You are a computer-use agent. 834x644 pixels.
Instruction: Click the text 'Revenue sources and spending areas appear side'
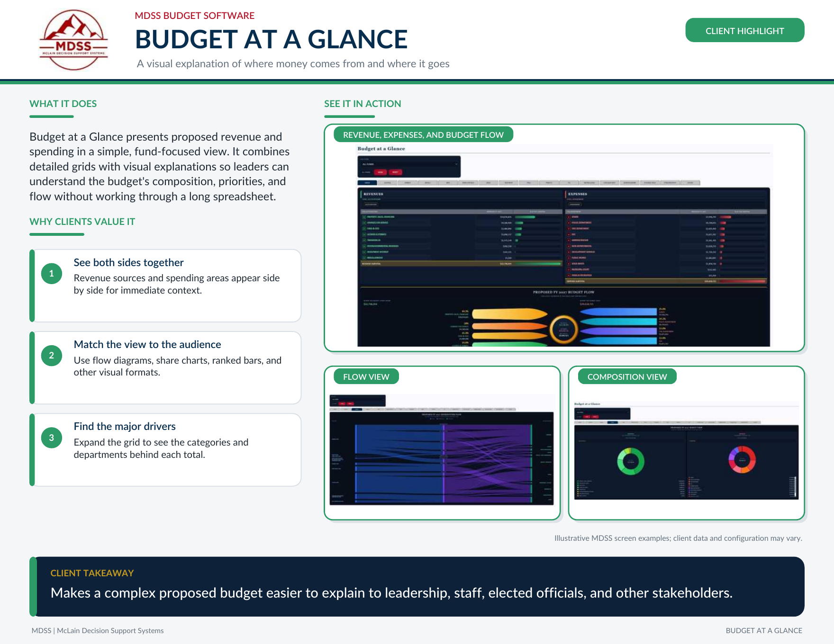pos(177,278)
